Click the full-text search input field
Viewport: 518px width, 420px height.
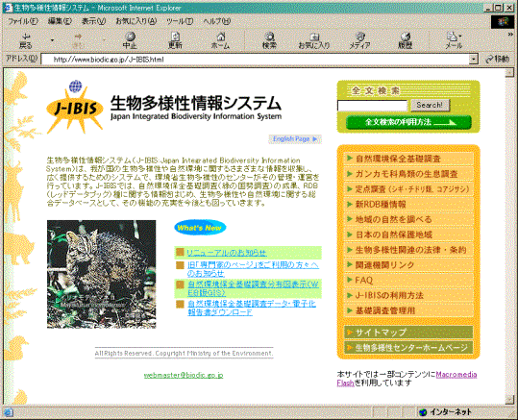coord(373,106)
